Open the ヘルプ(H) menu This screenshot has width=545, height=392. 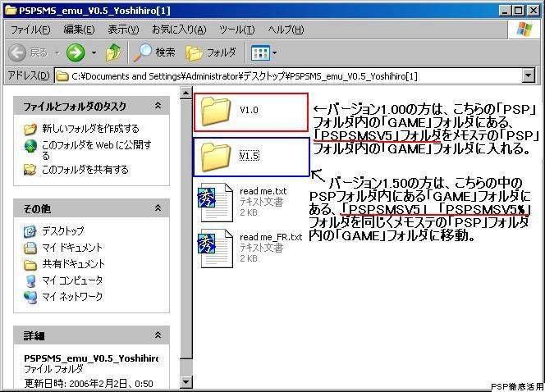286,30
